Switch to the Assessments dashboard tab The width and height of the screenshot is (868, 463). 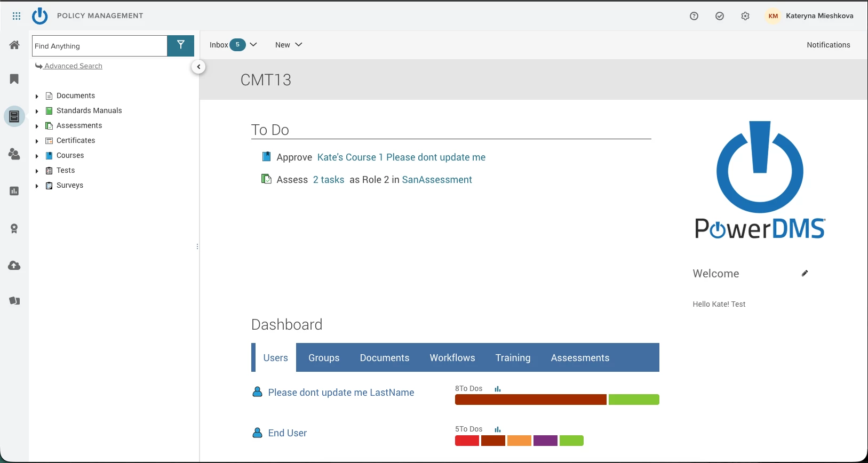(580, 357)
